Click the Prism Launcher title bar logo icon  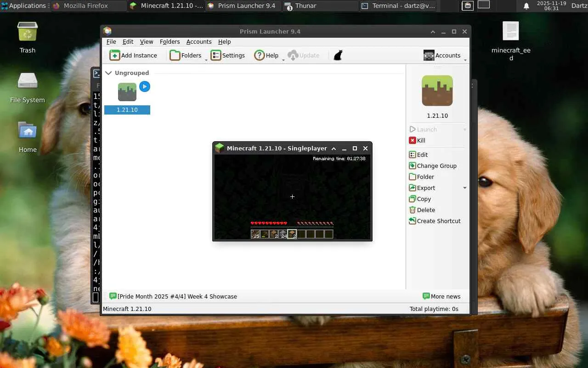coord(107,31)
